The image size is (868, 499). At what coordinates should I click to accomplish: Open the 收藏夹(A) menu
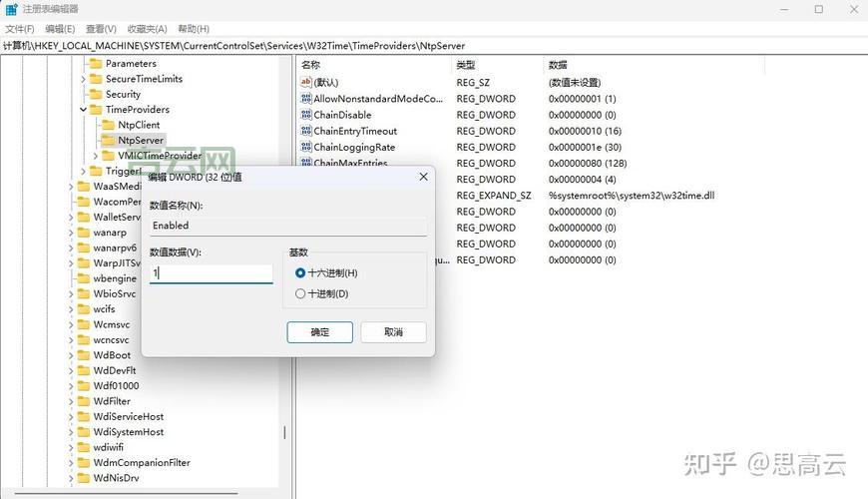coord(147,29)
